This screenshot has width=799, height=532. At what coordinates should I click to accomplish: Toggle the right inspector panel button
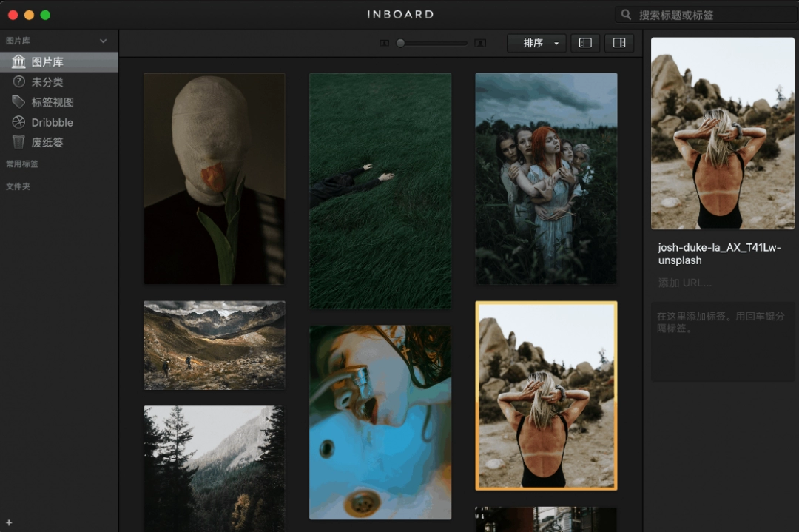tap(619, 43)
